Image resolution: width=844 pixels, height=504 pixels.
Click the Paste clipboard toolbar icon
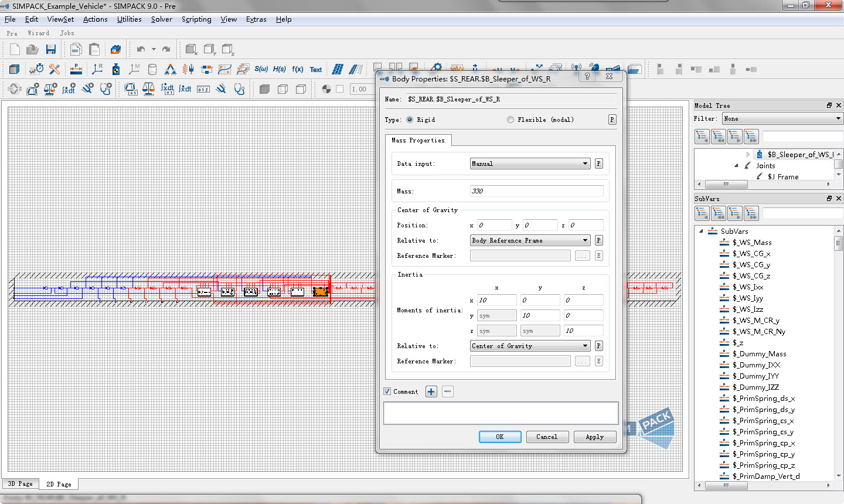[94, 50]
